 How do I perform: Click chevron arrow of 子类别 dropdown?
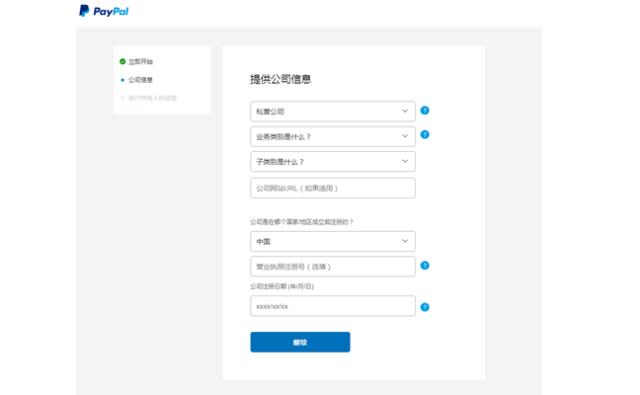(405, 161)
